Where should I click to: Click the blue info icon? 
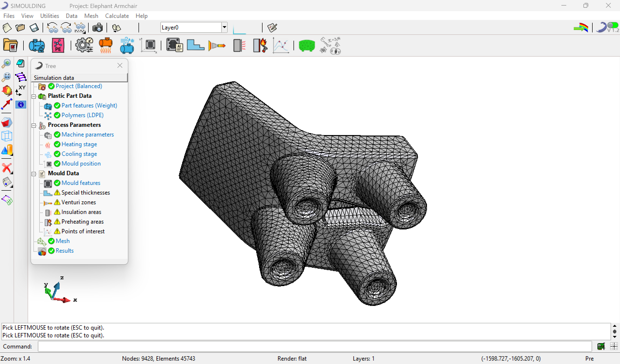21,105
